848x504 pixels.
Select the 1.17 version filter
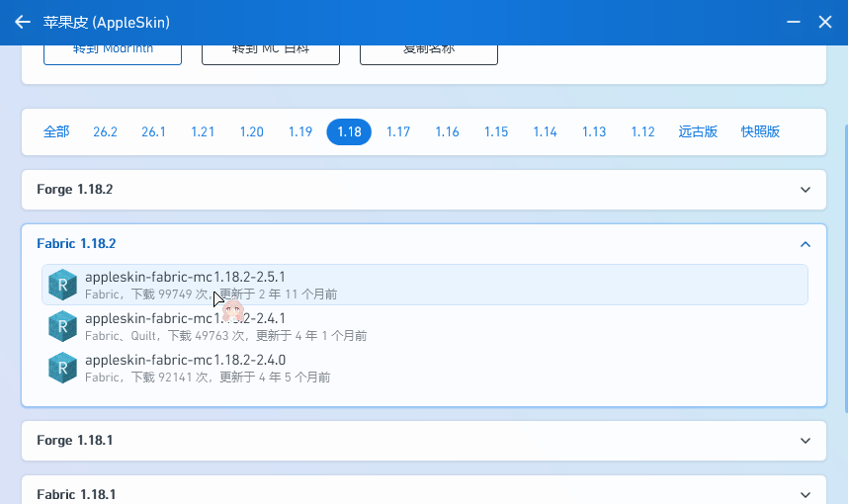click(398, 132)
